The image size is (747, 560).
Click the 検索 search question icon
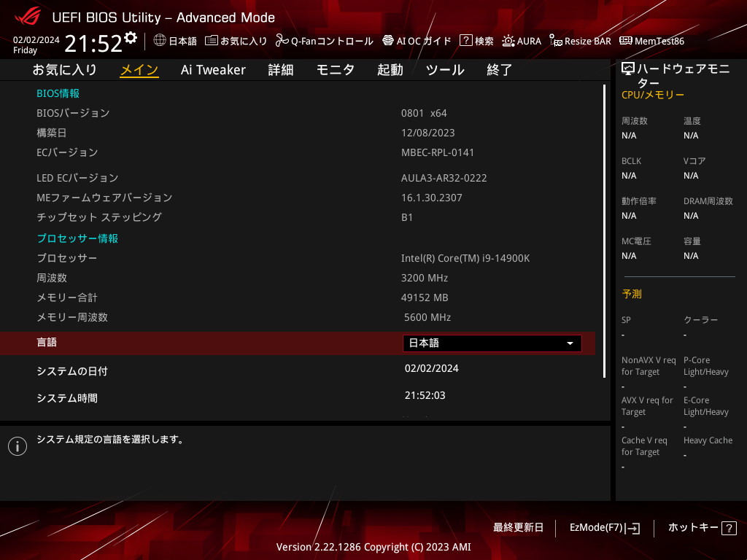click(x=465, y=41)
